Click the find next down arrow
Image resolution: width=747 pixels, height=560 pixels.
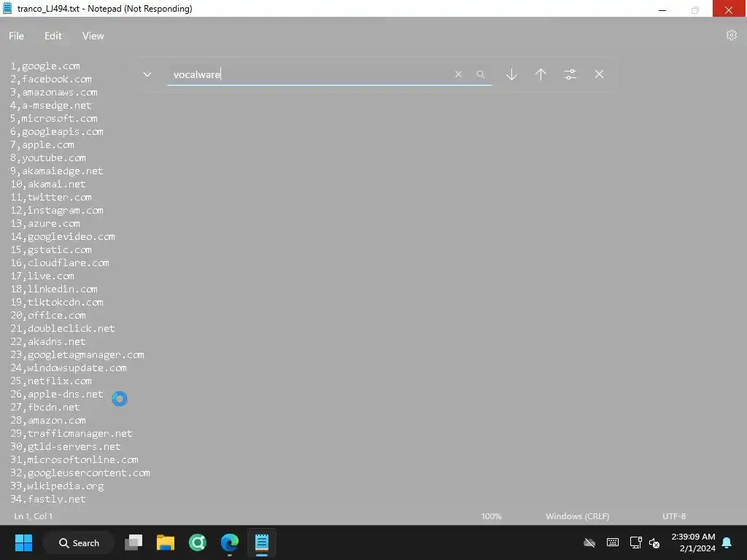(511, 74)
